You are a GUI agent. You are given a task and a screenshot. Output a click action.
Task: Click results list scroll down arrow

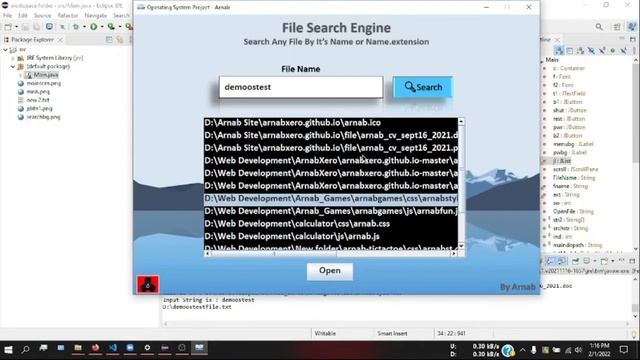tap(461, 246)
